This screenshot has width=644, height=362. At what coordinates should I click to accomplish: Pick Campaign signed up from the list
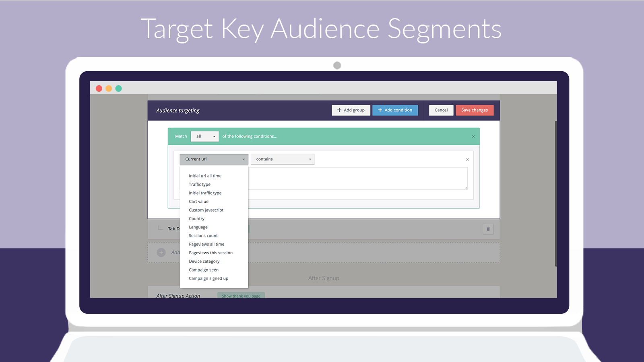[208, 278]
